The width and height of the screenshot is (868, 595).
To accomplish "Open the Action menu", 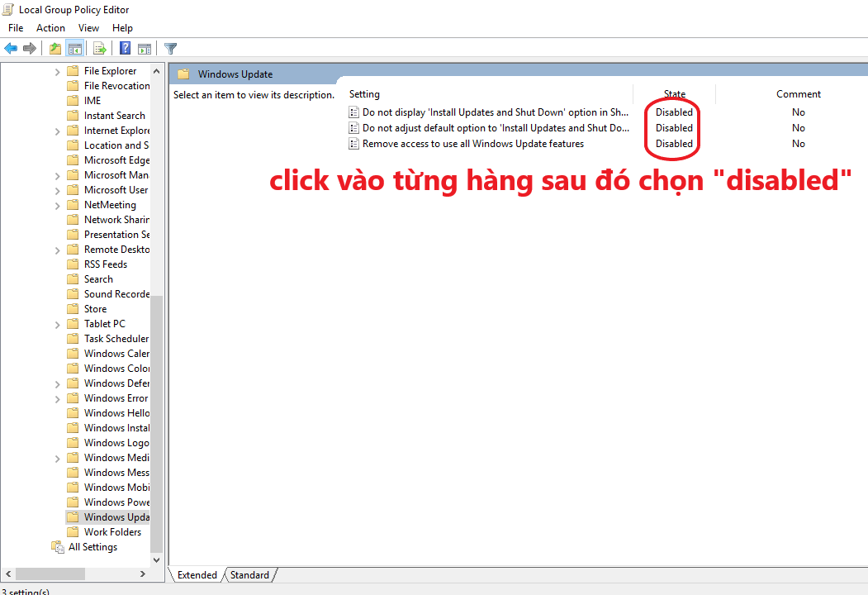I will [50, 27].
